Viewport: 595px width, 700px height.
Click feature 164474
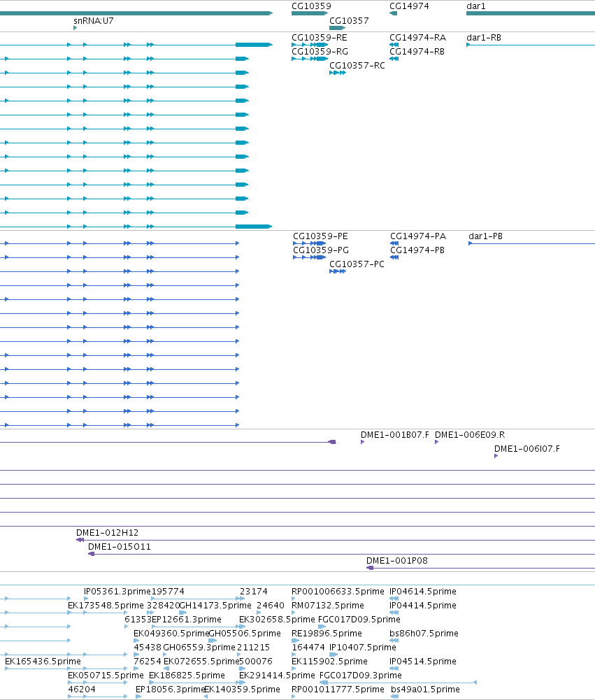(308, 648)
